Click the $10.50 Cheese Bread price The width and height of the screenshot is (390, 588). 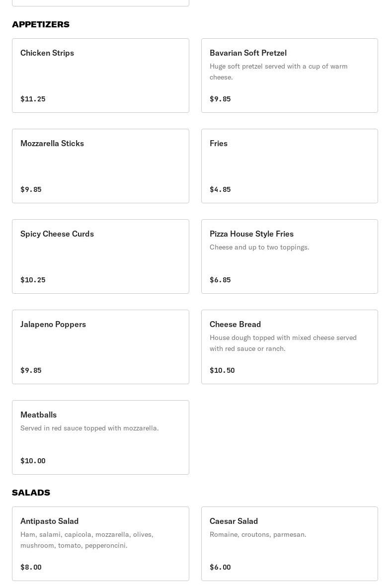222,370
